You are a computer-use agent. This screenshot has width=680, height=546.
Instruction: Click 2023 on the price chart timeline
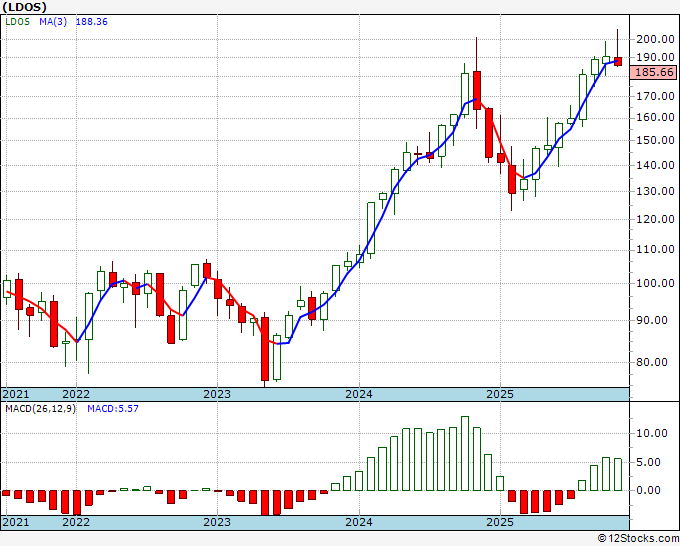(217, 394)
